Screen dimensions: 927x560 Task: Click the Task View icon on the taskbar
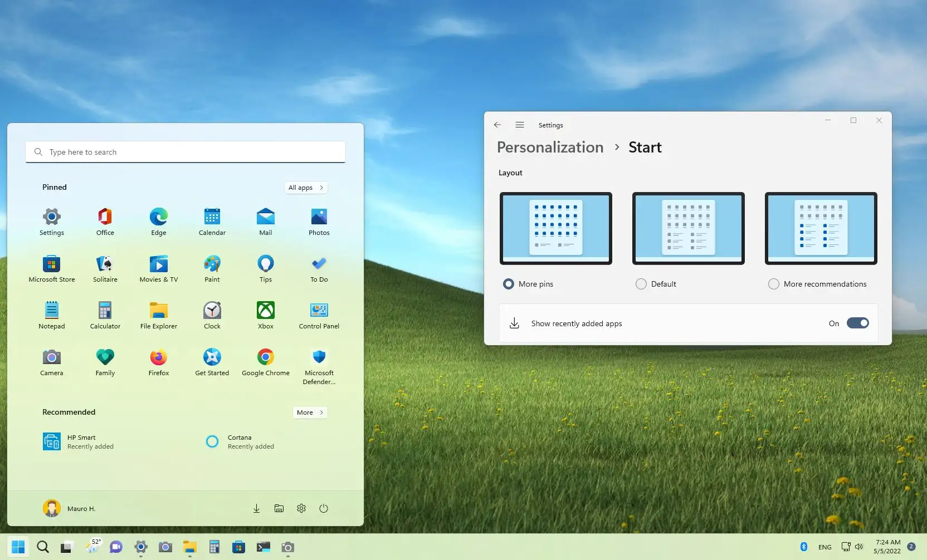coord(66,547)
